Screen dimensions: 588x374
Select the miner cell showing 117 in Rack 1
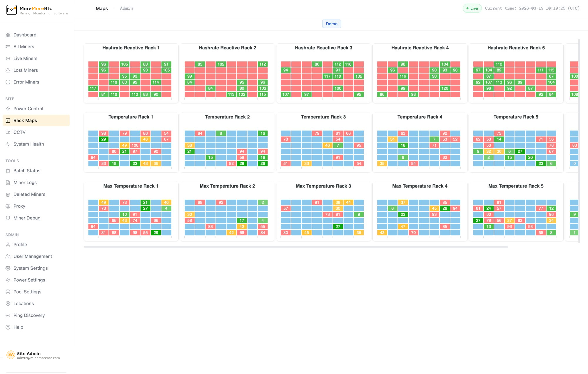[x=93, y=88]
